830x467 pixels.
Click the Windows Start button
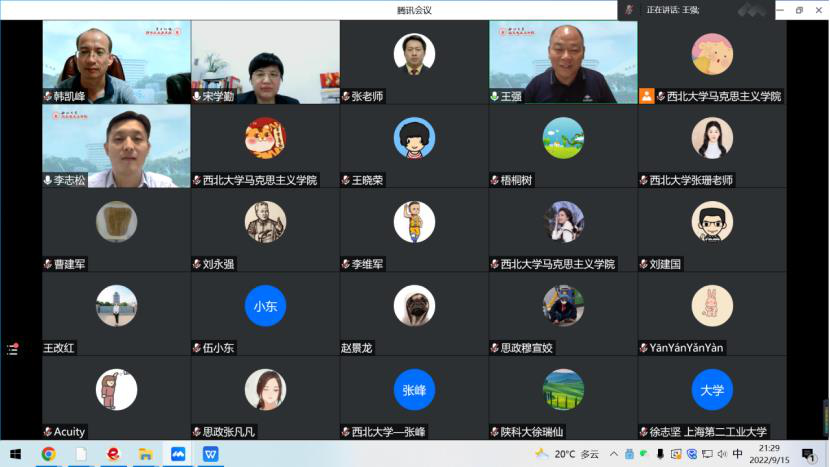[15, 454]
